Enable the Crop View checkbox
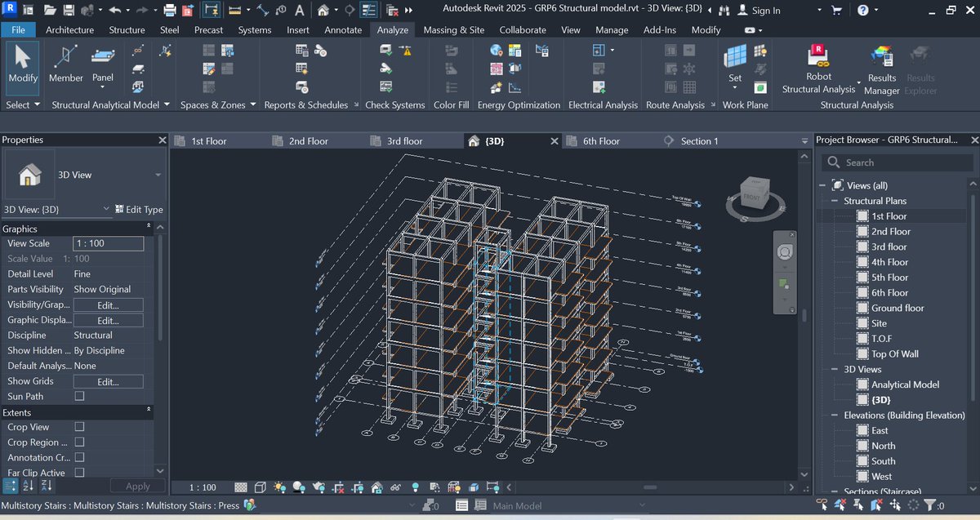 point(79,427)
